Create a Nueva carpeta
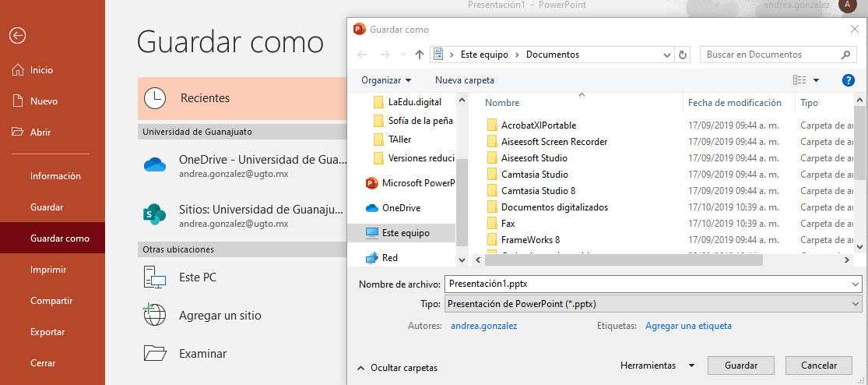Screen dimensions: 868x385 coord(465,80)
